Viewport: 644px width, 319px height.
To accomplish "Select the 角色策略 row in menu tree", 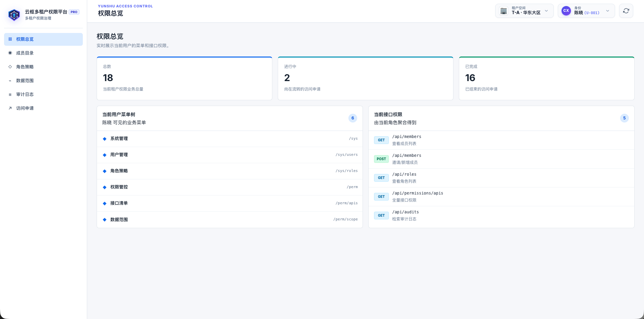I will click(230, 171).
